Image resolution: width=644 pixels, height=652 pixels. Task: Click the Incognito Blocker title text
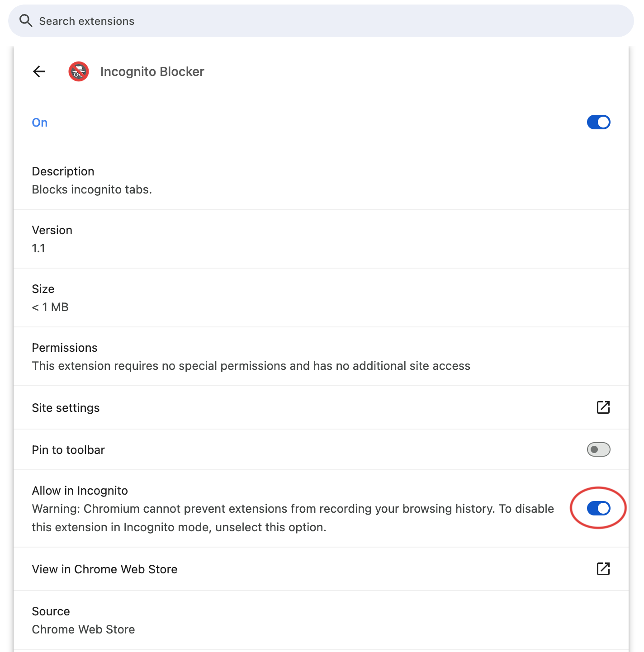pos(152,71)
